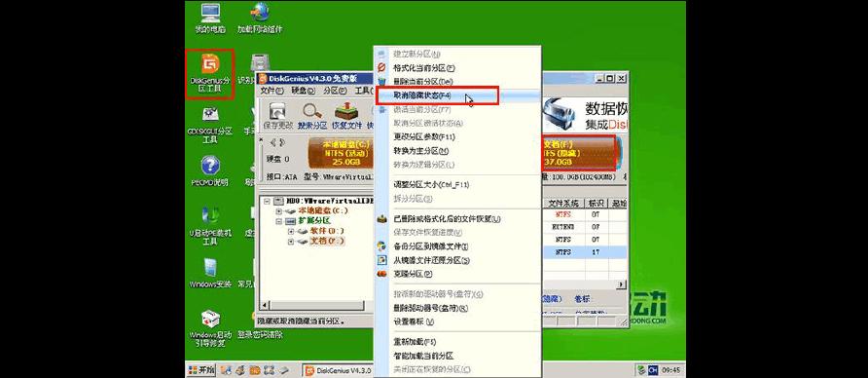Click third orange quick launch icon on taskbar
The height and width of the screenshot is (378, 868).
[x=255, y=370]
